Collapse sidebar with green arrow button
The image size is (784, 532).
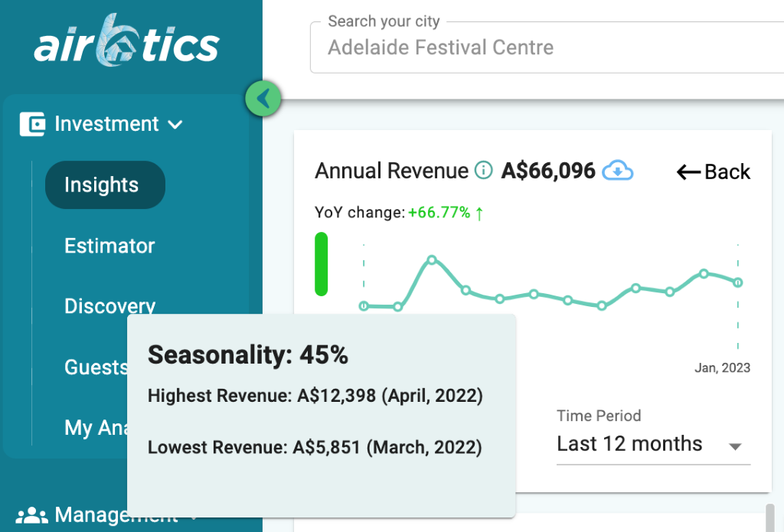[x=263, y=99]
